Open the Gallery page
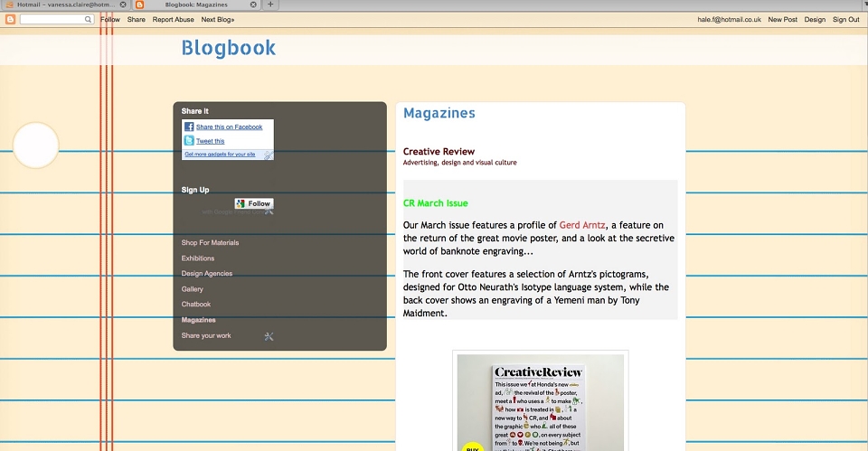The image size is (868, 451). click(192, 289)
